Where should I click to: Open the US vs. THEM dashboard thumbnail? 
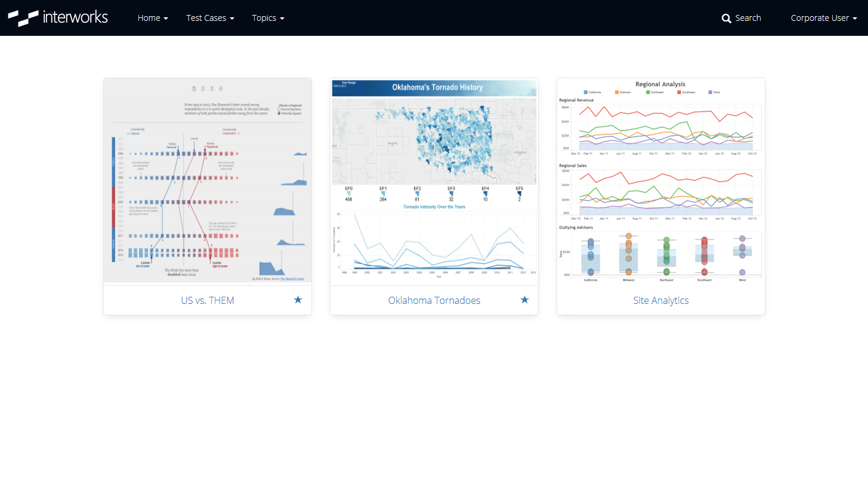pos(208,180)
